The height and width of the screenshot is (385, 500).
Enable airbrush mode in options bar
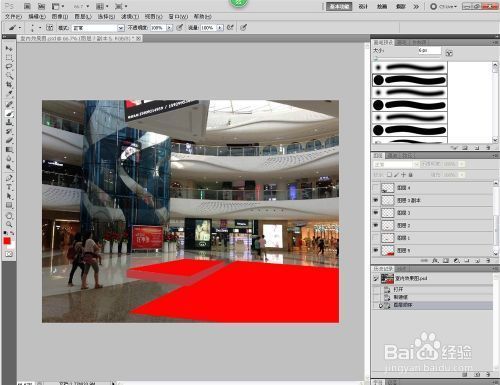coord(230,28)
